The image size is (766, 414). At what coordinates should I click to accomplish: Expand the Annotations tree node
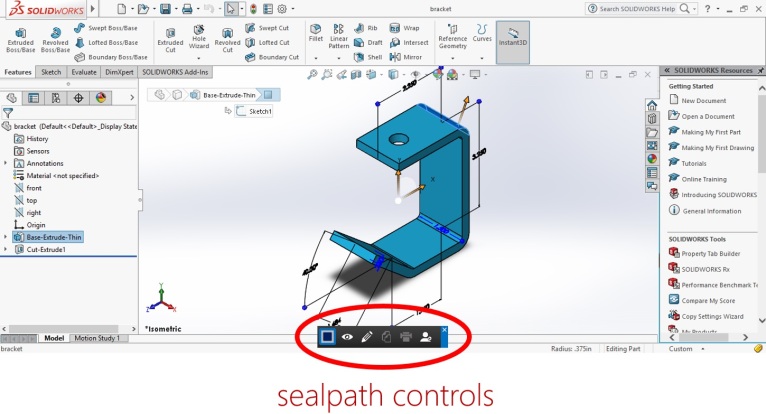pyautogui.click(x=5, y=163)
